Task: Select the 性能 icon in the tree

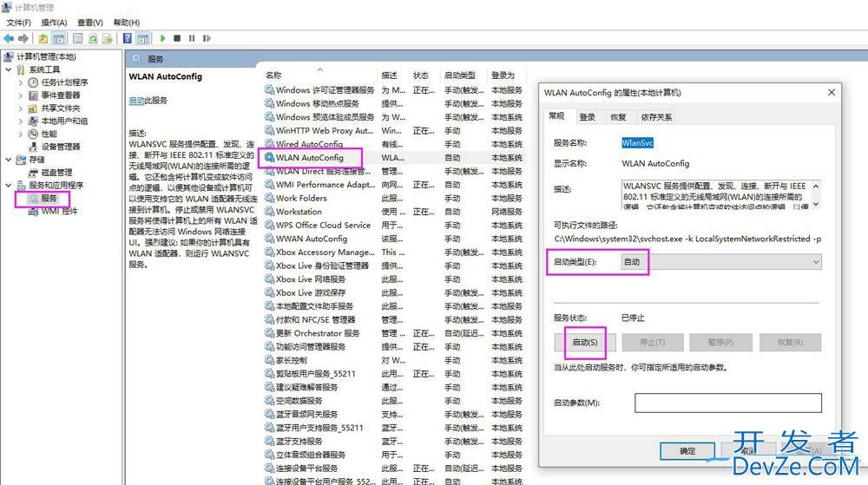Action: pos(33,134)
